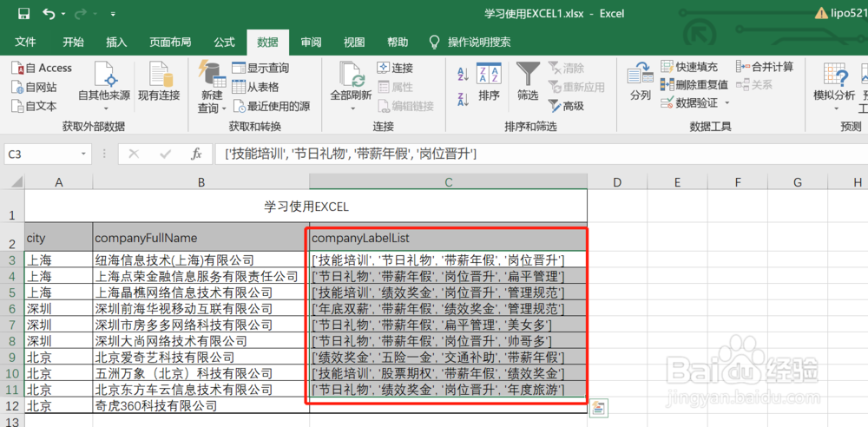
Task: Click the insert function fx icon
Action: tap(196, 154)
